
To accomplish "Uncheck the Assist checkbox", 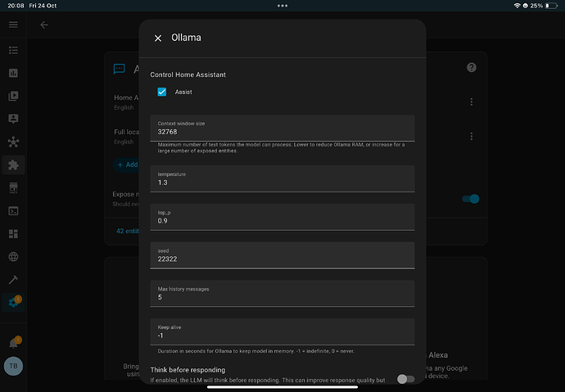I will (162, 92).
